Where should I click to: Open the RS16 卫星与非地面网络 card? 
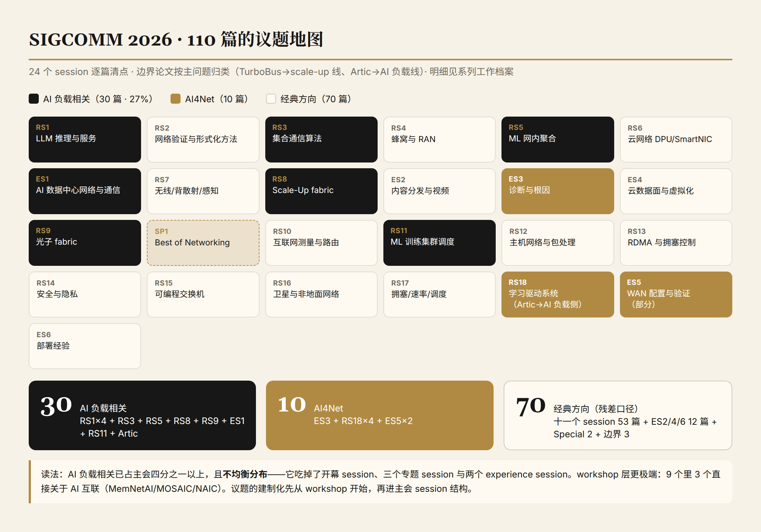coord(321,295)
